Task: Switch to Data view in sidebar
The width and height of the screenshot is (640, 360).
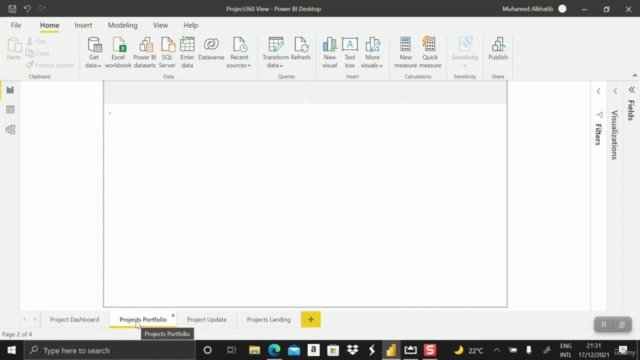Action: (x=10, y=110)
